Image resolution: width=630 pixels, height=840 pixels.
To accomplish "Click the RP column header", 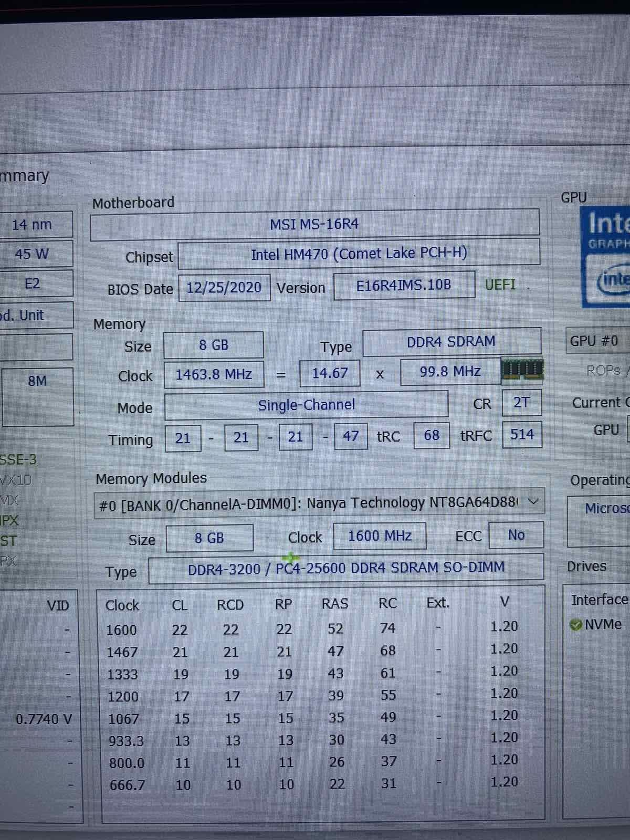I will [x=283, y=604].
